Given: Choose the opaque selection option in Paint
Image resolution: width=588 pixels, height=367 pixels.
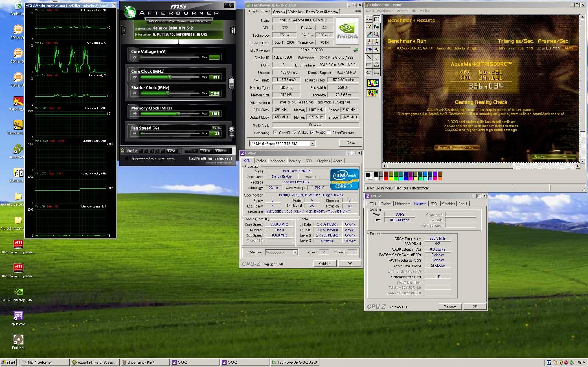Looking at the screenshot, I should pyautogui.click(x=373, y=83).
